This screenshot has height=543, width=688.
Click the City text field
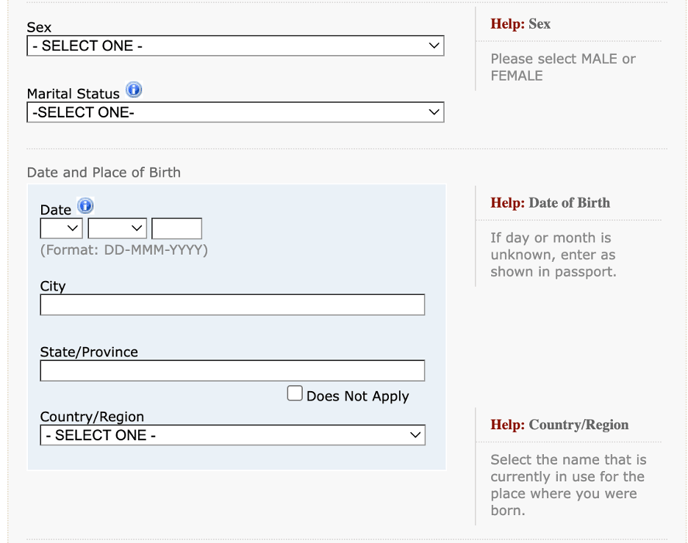(233, 305)
